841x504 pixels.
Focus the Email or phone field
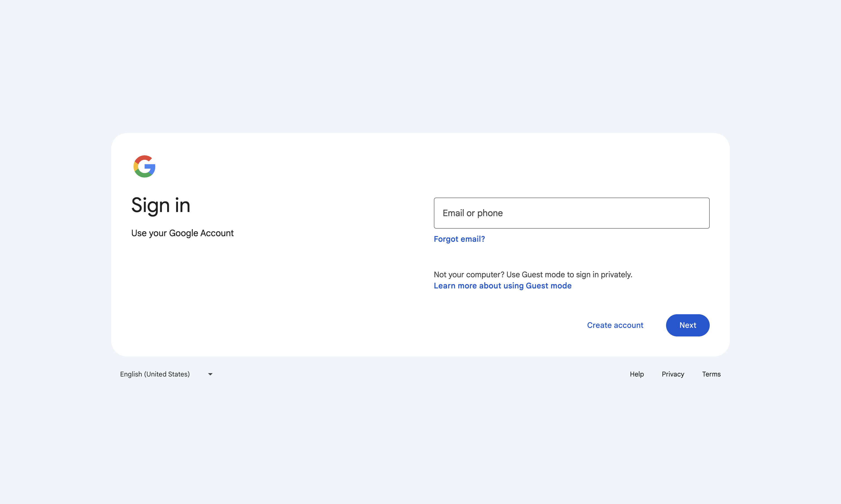pyautogui.click(x=572, y=213)
